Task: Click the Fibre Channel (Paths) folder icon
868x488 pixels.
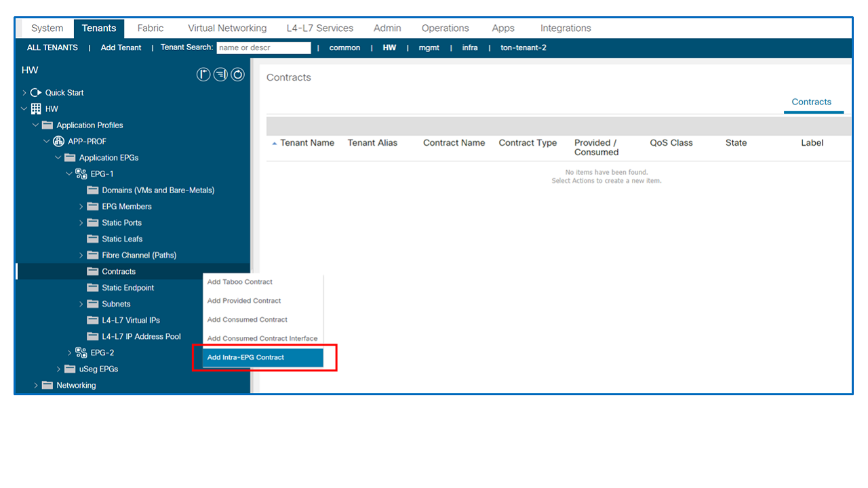Action: (93, 256)
